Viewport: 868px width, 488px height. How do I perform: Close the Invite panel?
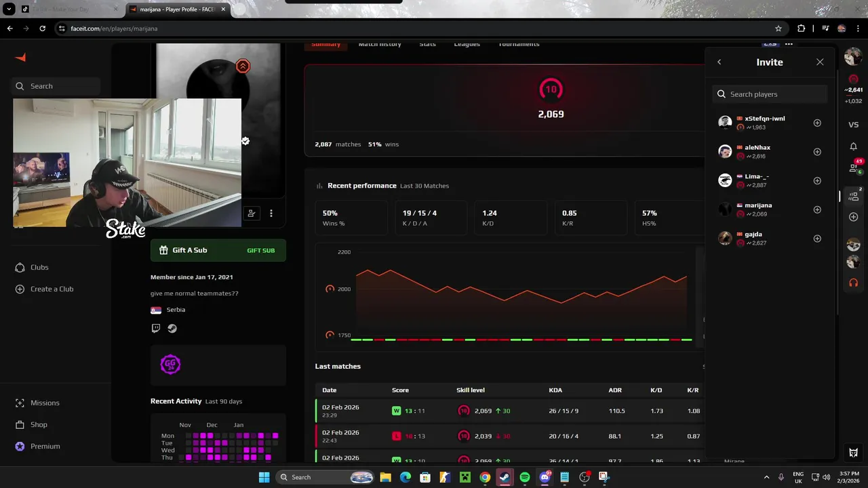[820, 62]
